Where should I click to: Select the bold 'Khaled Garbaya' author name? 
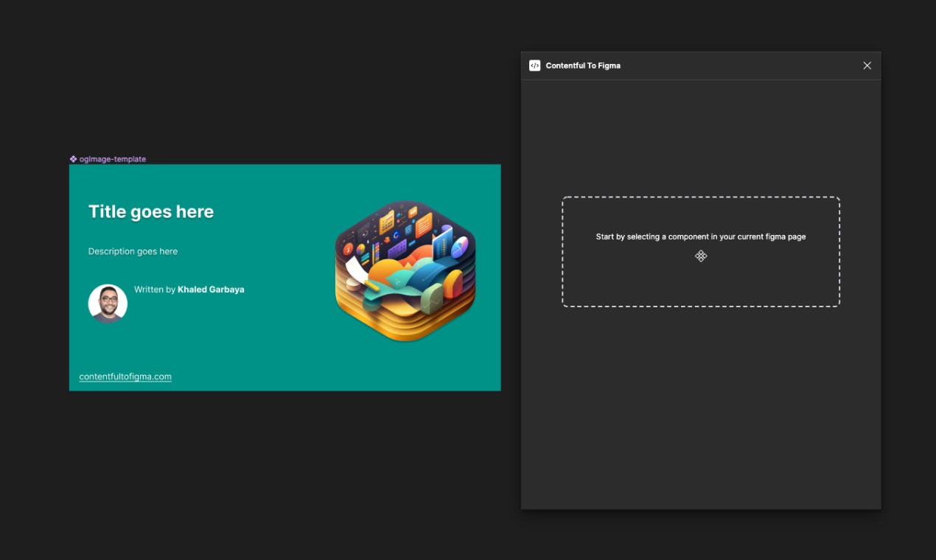(x=211, y=290)
